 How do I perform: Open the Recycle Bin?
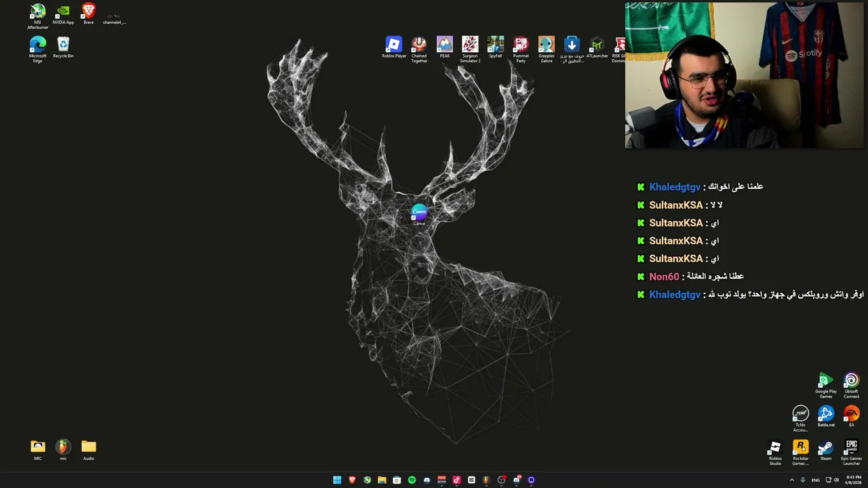(x=63, y=47)
